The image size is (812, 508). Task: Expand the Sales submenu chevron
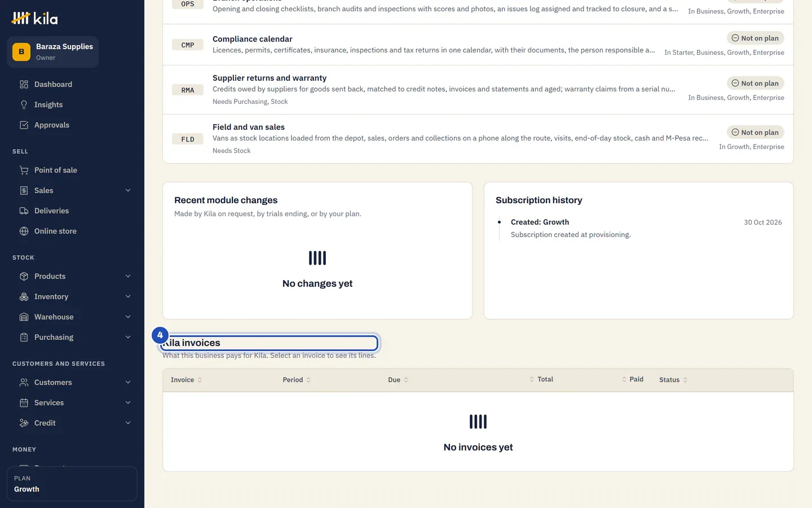click(x=128, y=190)
